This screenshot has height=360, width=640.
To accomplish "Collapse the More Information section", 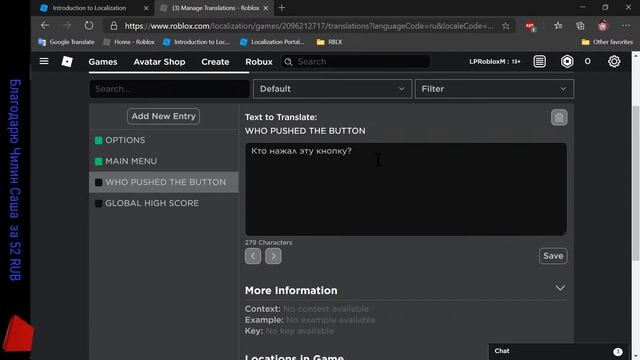I will click(560, 288).
